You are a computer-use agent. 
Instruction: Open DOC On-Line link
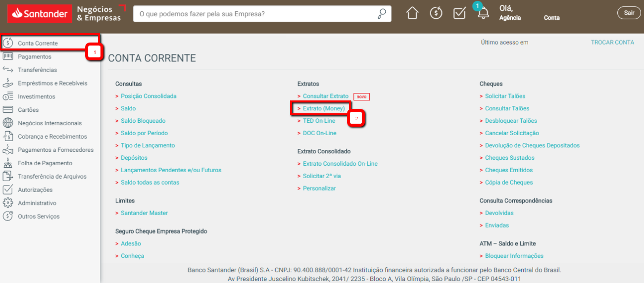(x=319, y=133)
